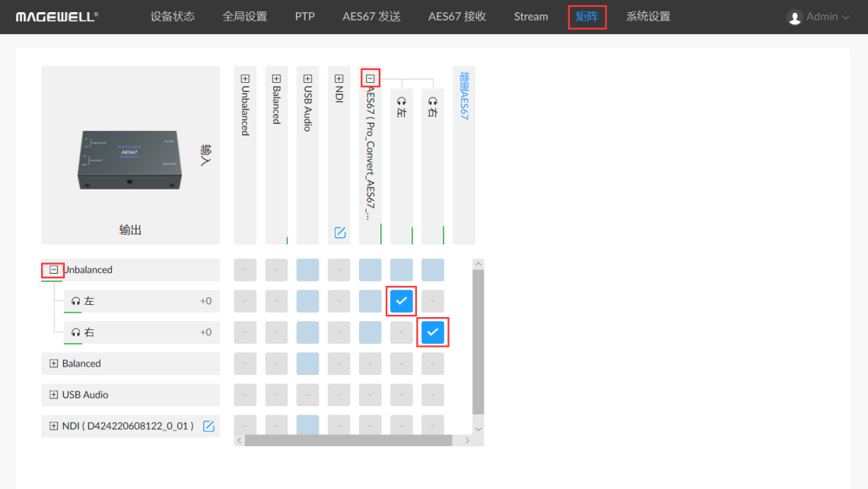Click the matrix horizontal scrollbar right arrow

[467, 440]
